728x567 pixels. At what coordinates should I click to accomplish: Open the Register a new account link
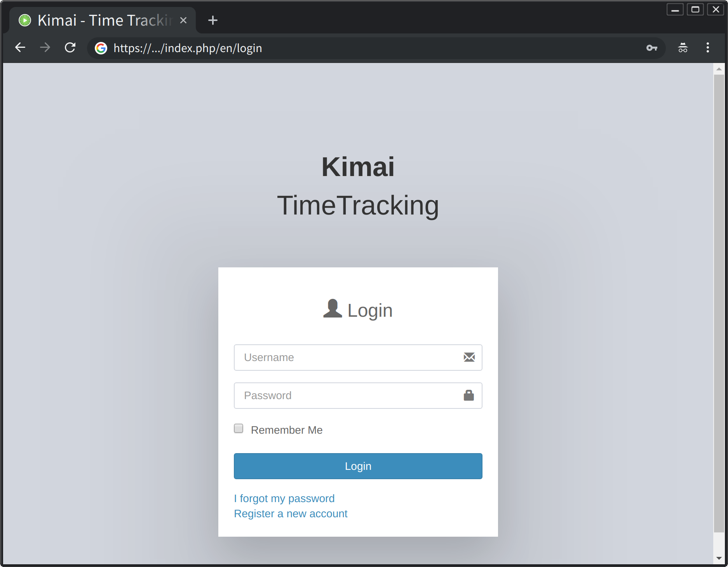tap(291, 513)
